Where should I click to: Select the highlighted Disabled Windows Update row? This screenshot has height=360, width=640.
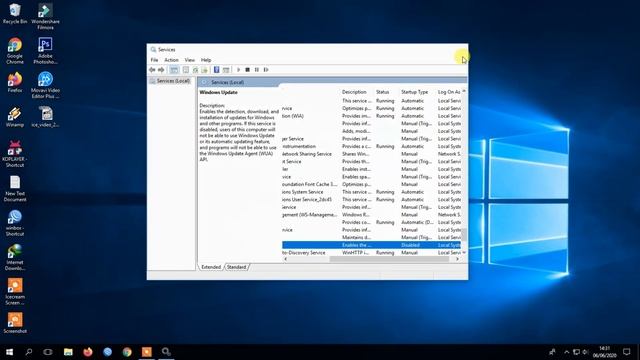371,245
